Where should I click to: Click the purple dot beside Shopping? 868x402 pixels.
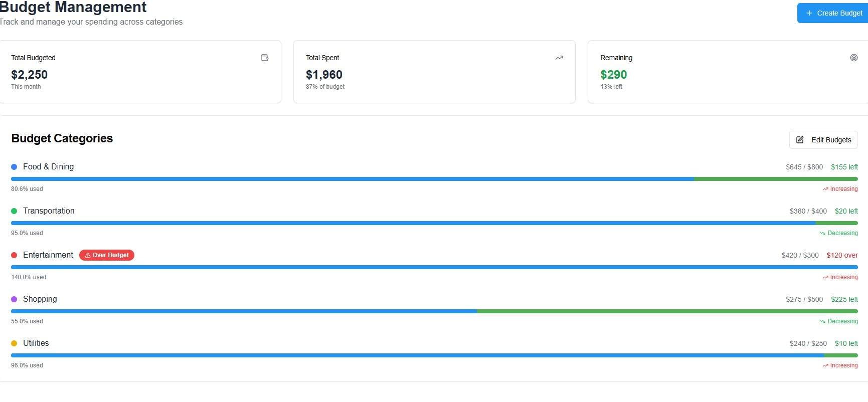[14, 299]
